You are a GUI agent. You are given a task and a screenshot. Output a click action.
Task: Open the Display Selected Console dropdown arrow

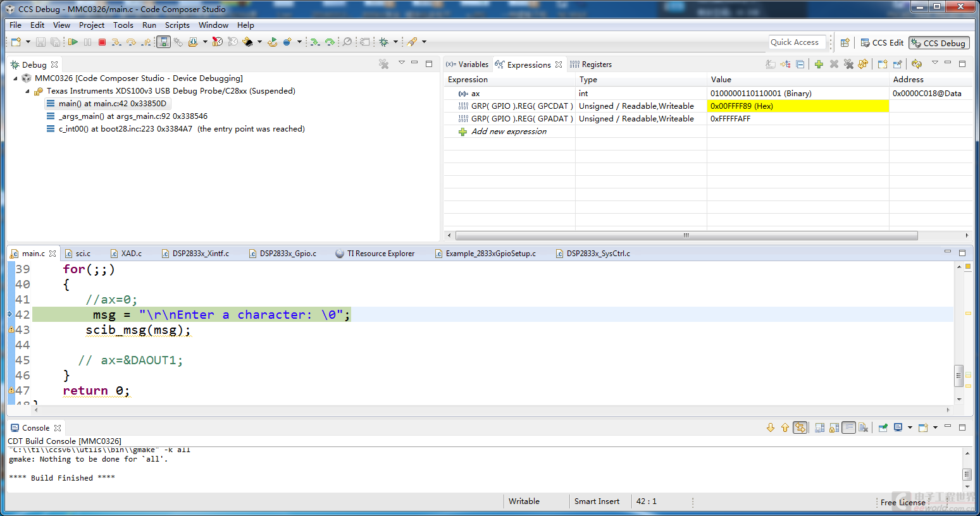pyautogui.click(x=910, y=427)
